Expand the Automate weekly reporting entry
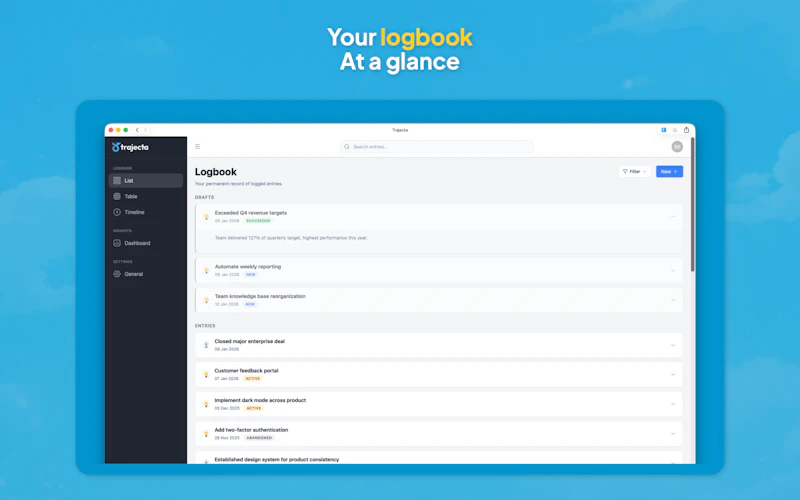The width and height of the screenshot is (800, 500). click(x=673, y=270)
